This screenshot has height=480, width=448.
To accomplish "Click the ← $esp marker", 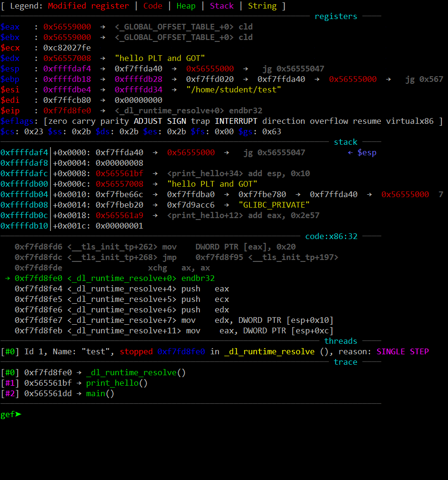I will point(362,152).
